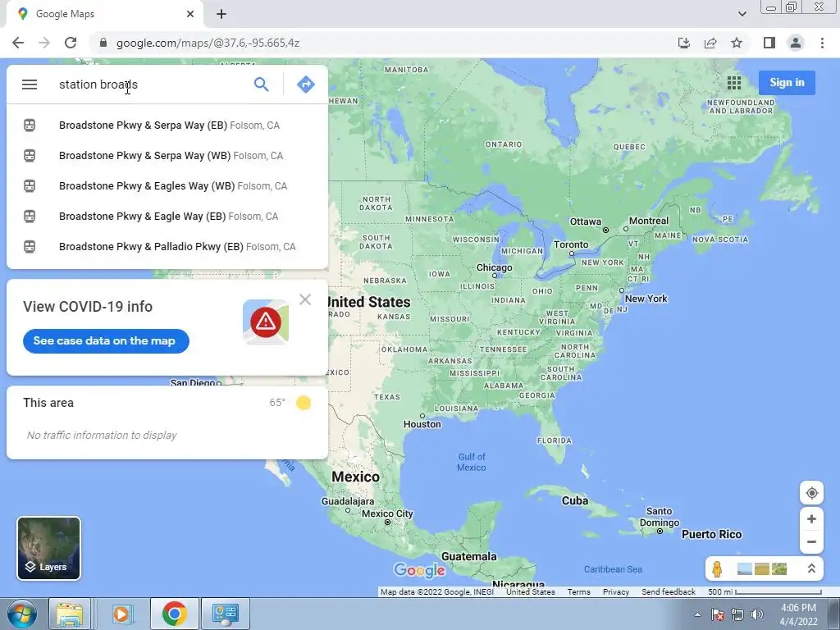Open the Google apps grid
The width and height of the screenshot is (840, 630).
pos(734,83)
